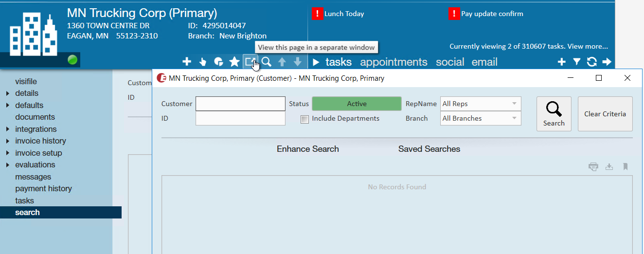Switch to the tasks tab
The height and width of the screenshot is (254, 644).
click(339, 62)
